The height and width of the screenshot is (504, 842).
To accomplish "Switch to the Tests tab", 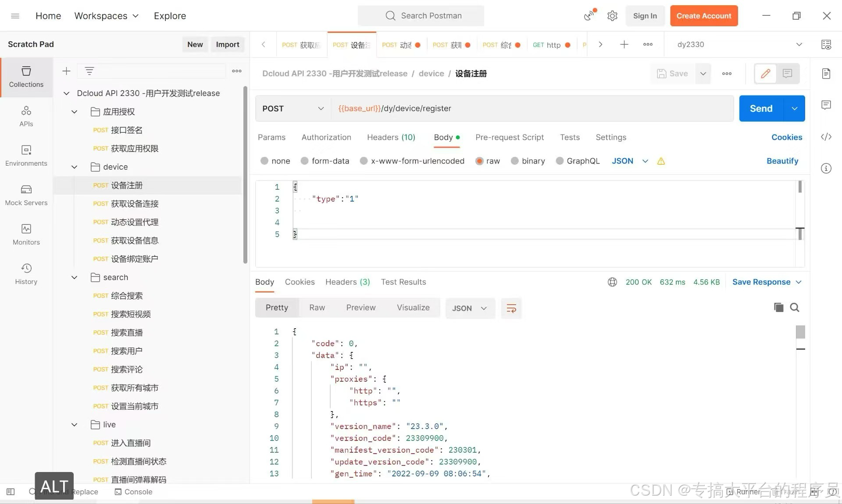I will point(570,137).
